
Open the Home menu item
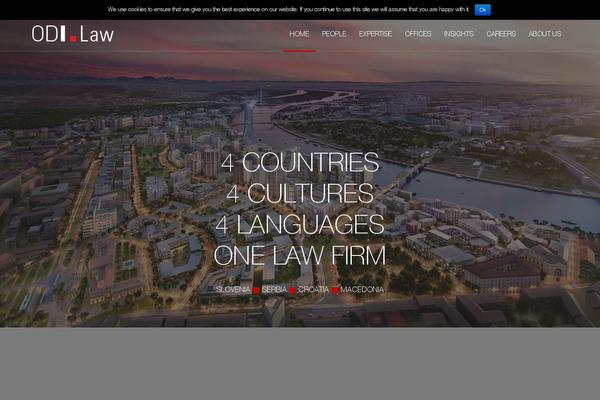point(299,34)
